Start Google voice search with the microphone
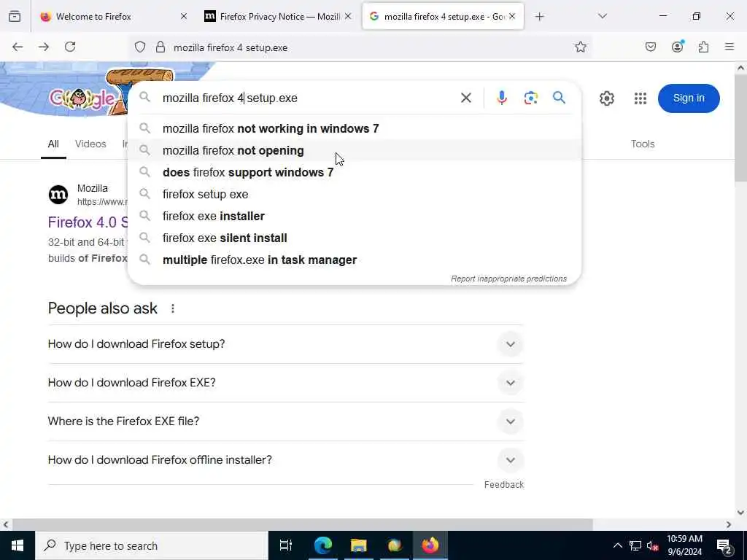The width and height of the screenshot is (747, 560). [502, 98]
